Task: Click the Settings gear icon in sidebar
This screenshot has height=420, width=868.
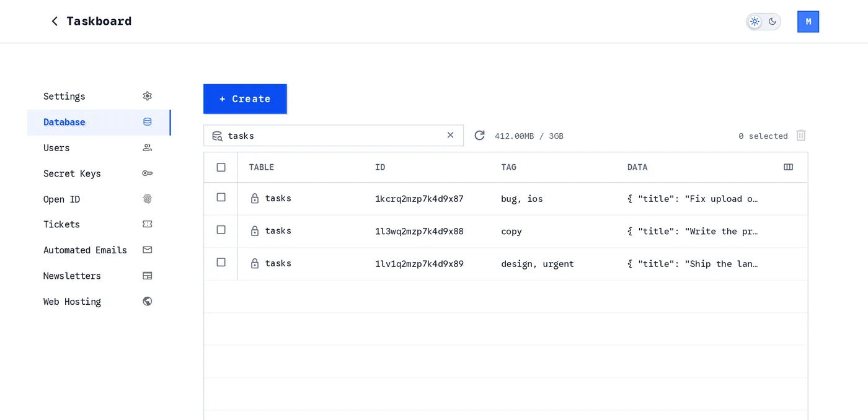Action: click(x=147, y=96)
